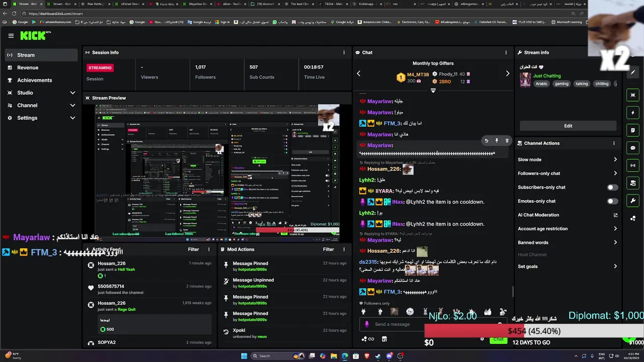Click the document icon in right rail
Viewport: 644px width, 362px height.
633,130
